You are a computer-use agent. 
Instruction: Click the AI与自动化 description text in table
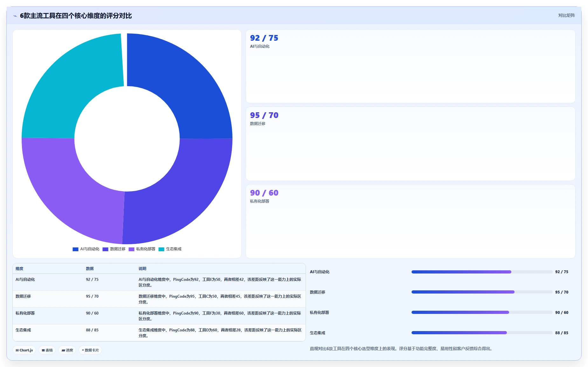(x=220, y=282)
